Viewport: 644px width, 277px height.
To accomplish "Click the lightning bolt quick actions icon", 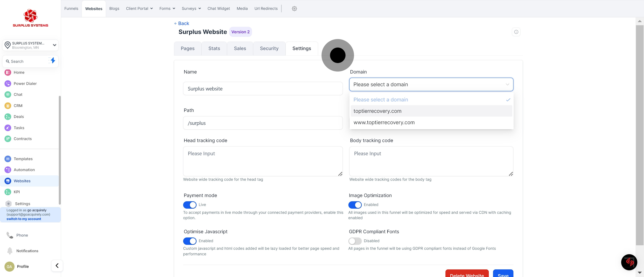I will click(53, 61).
